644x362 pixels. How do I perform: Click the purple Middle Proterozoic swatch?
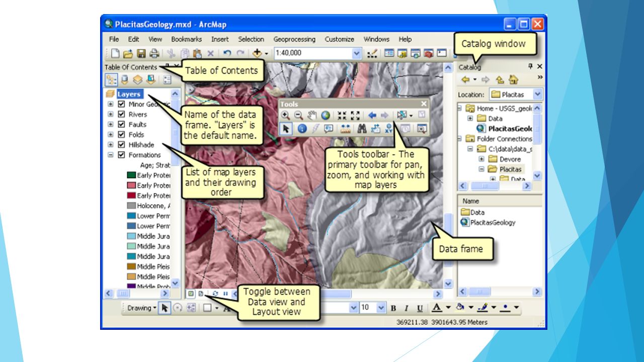point(131,286)
